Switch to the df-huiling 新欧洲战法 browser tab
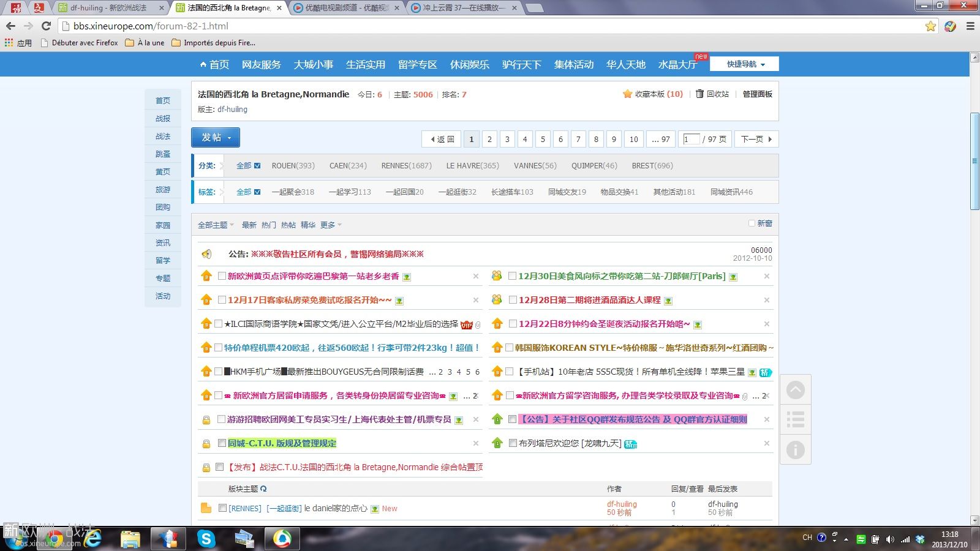 click(x=110, y=8)
